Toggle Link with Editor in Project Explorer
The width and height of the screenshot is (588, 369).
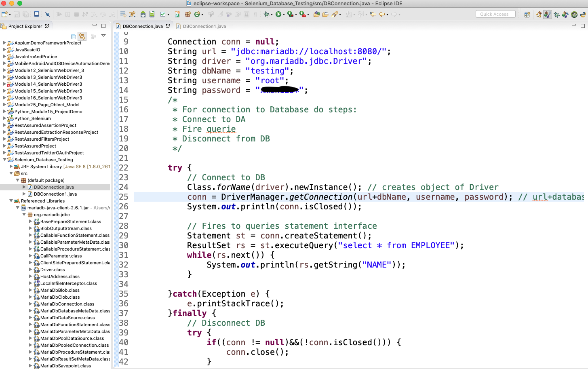coord(82,36)
